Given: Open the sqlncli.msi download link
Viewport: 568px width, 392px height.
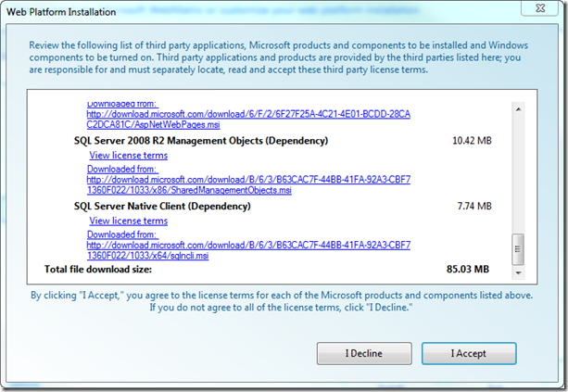Looking at the screenshot, I should (x=248, y=250).
